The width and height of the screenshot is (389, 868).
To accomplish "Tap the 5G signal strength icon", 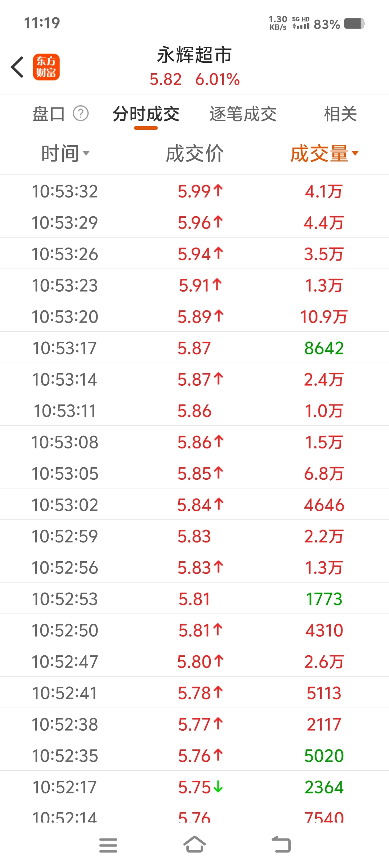I will pos(301,23).
